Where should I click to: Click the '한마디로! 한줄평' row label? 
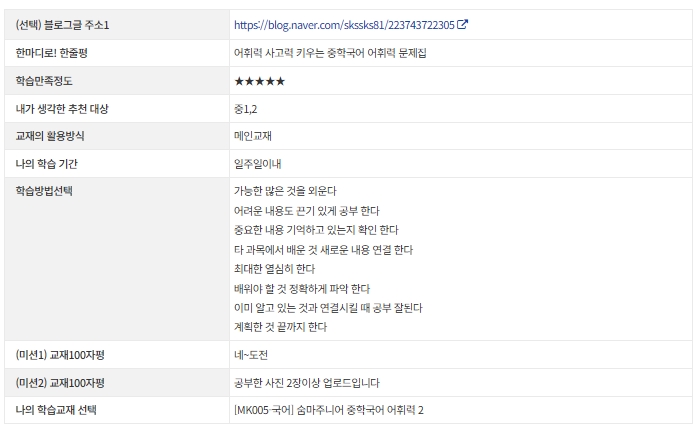(x=52, y=53)
